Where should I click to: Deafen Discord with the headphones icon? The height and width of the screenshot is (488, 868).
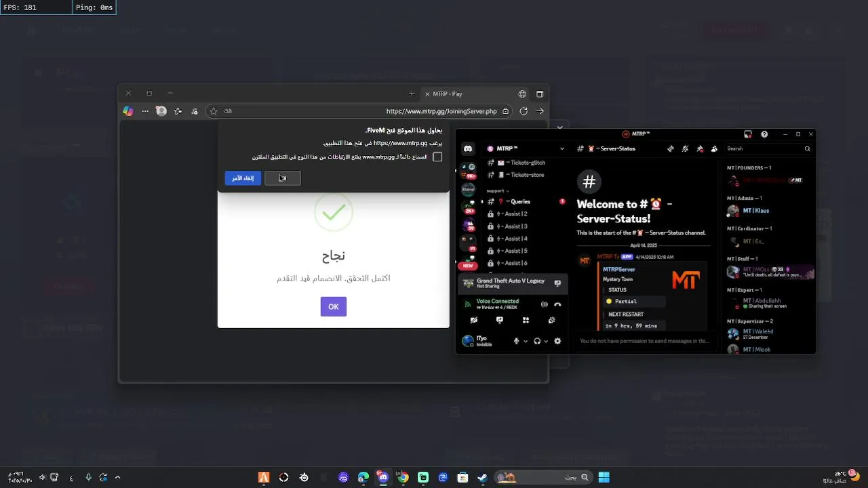(x=537, y=341)
